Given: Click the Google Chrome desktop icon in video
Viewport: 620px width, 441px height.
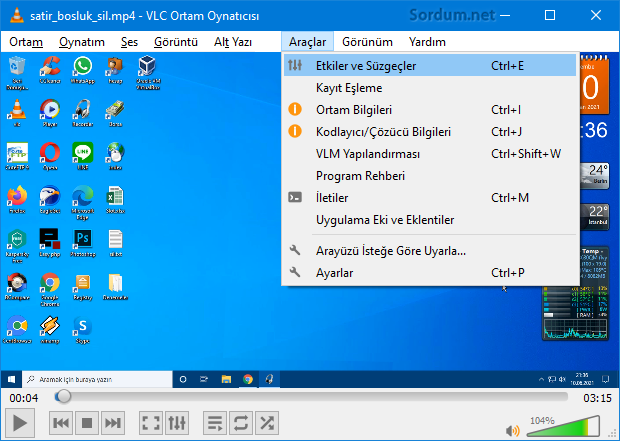Looking at the screenshot, I should (50, 283).
